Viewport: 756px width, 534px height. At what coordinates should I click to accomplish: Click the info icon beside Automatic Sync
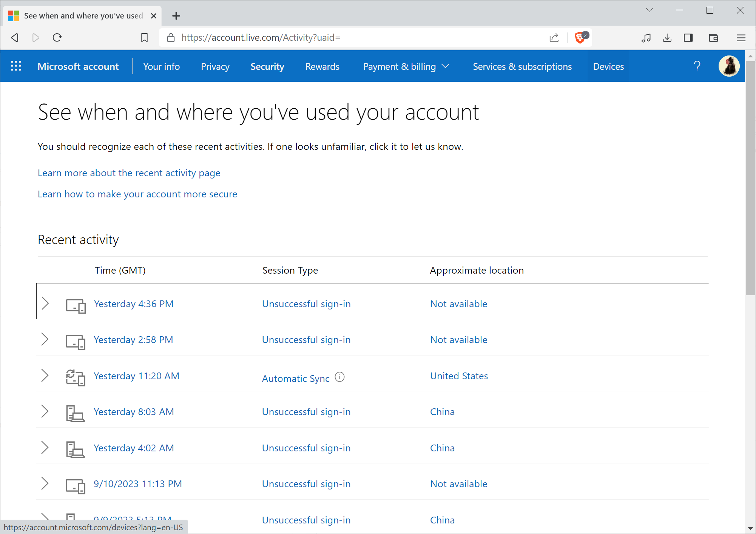[339, 377]
